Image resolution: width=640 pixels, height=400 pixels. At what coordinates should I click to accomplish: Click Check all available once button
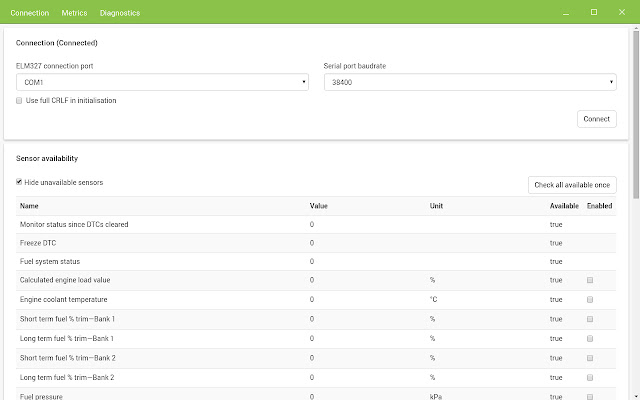tap(572, 185)
